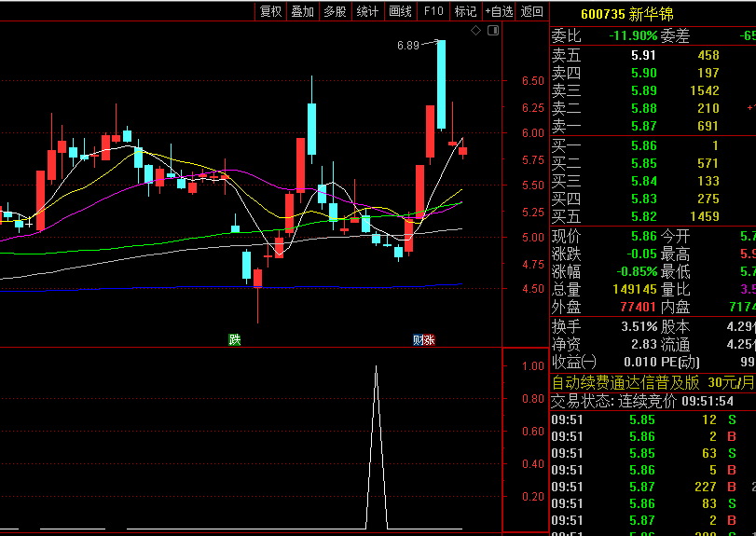The width and height of the screenshot is (756, 536).
Task: Click buy-five volume 1459
Action: click(705, 216)
